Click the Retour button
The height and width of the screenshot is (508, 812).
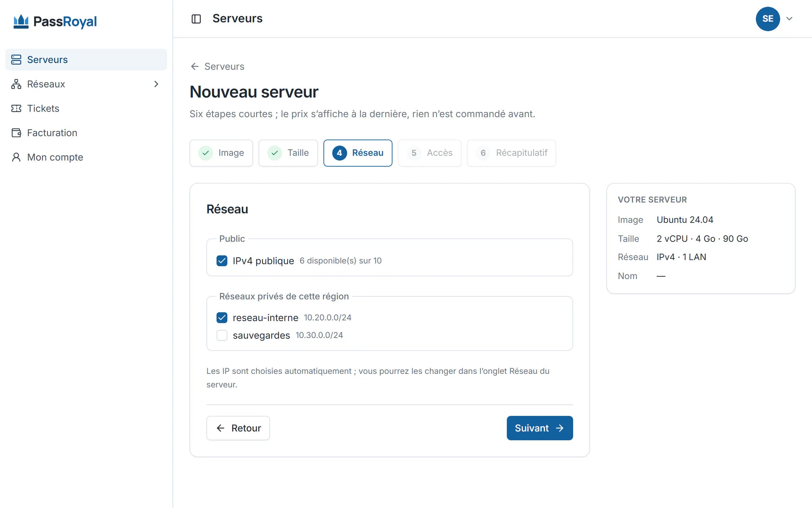point(238,428)
